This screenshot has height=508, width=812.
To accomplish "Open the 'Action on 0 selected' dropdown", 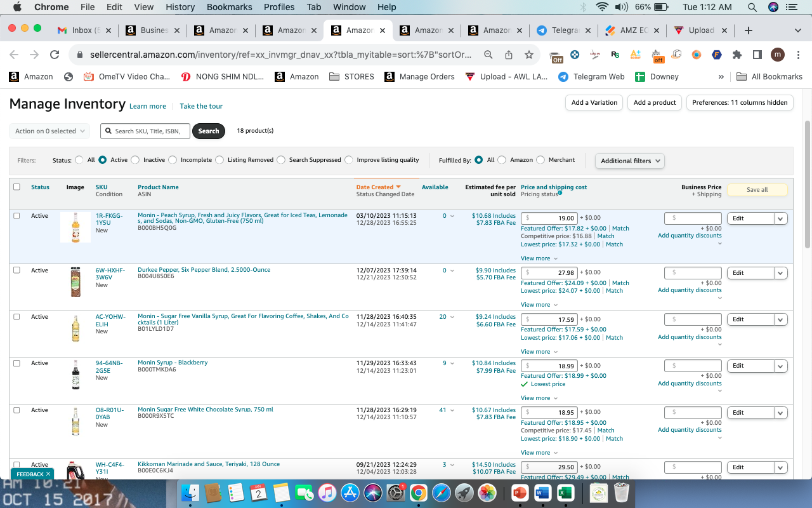I will point(49,131).
